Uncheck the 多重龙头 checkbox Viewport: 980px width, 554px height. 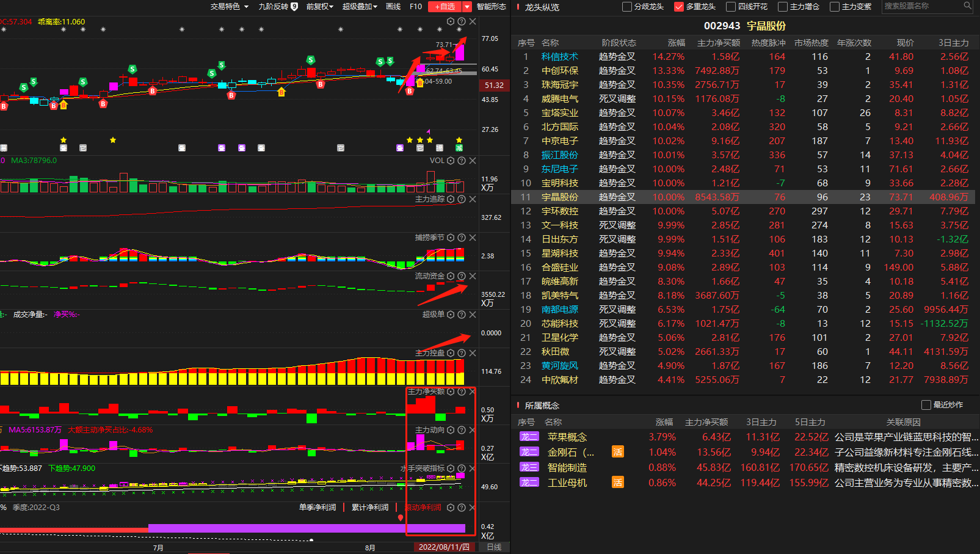pyautogui.click(x=678, y=7)
